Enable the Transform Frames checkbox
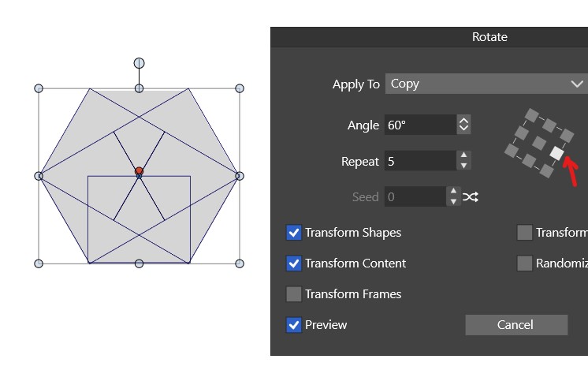588x370 pixels. click(x=293, y=294)
